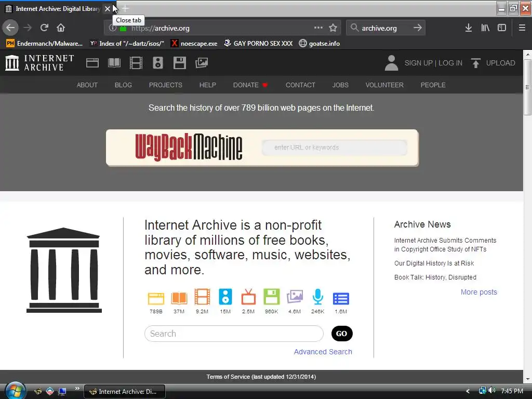Open the noescape.exe bookmark
532x399 pixels.
click(194, 44)
